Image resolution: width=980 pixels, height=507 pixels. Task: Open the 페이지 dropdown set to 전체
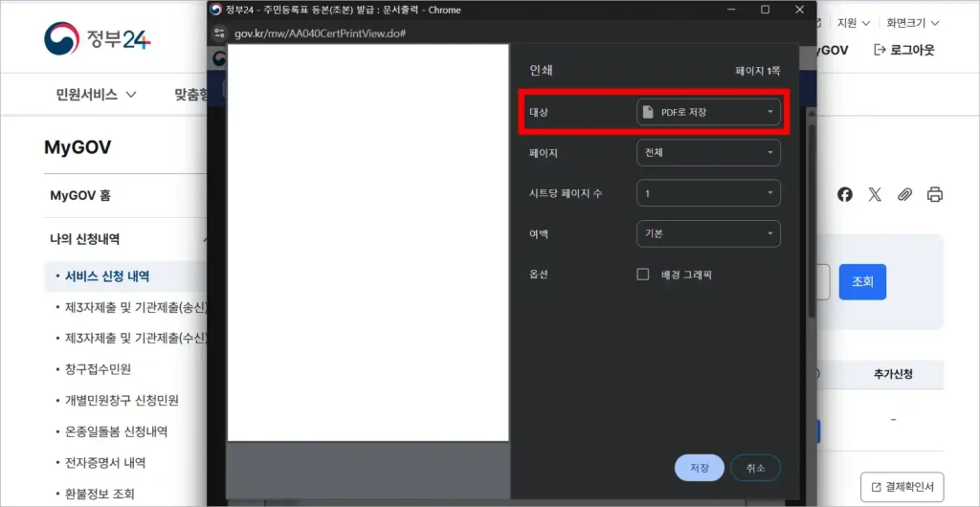[x=708, y=153]
